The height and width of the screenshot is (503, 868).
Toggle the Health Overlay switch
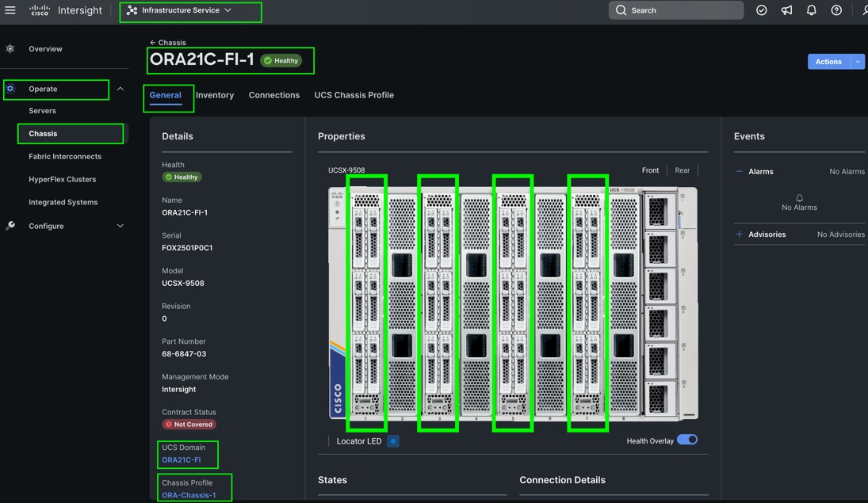[x=687, y=440]
